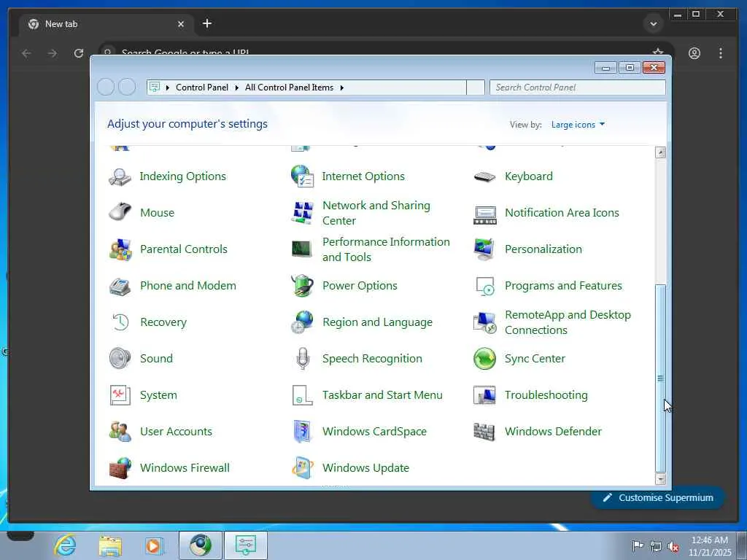Screen dimensions: 747x560
Task: Select the New tab browser tab
Action: tap(106, 24)
